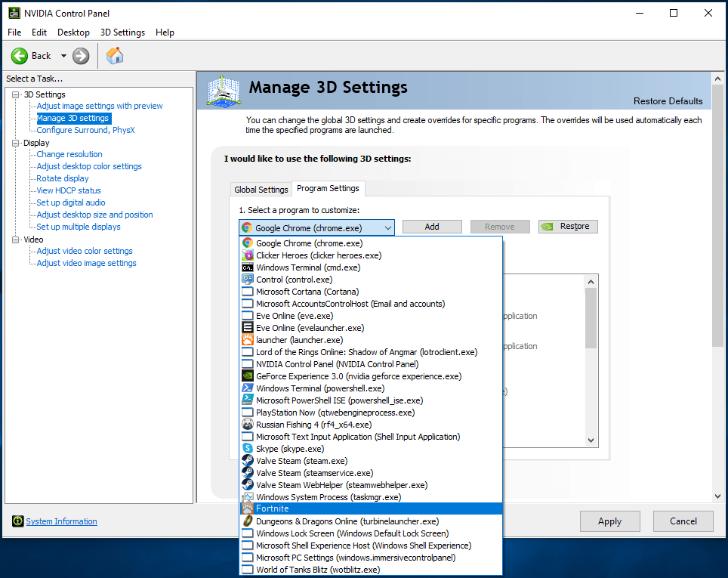Click the Russian Fishing 4 icon
Screen dimensions: 728x578
(248, 424)
